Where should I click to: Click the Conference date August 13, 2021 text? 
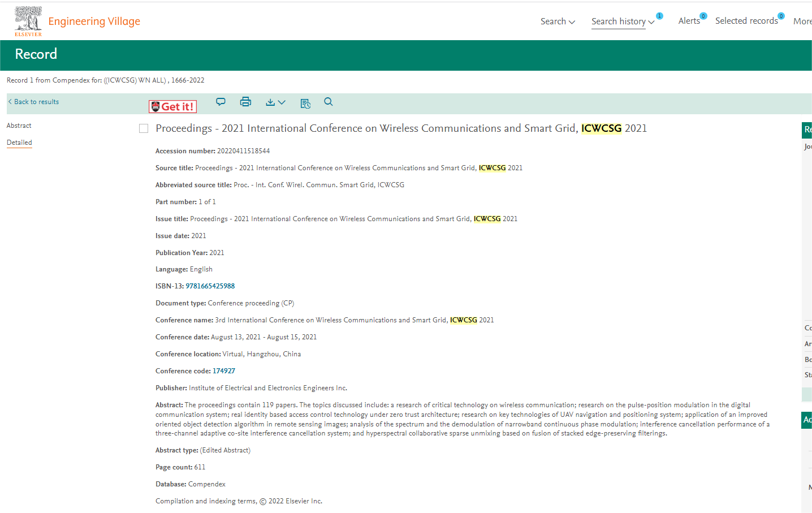pos(236,337)
